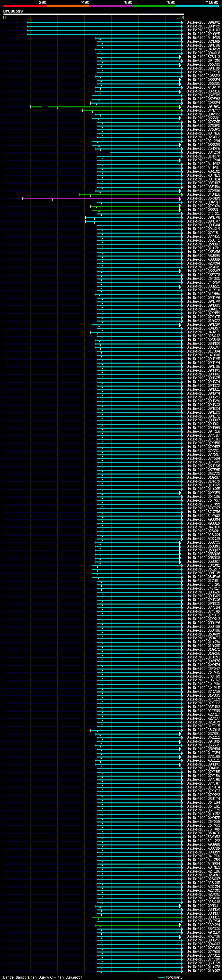The height and width of the screenshot is (980, 222).
Task: Open the UniRef100_B4YAW2 entry
Action: (203, 516)
